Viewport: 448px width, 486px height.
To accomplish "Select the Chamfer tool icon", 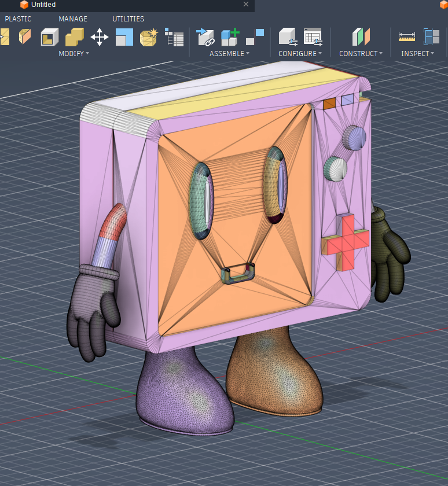I will coord(25,37).
